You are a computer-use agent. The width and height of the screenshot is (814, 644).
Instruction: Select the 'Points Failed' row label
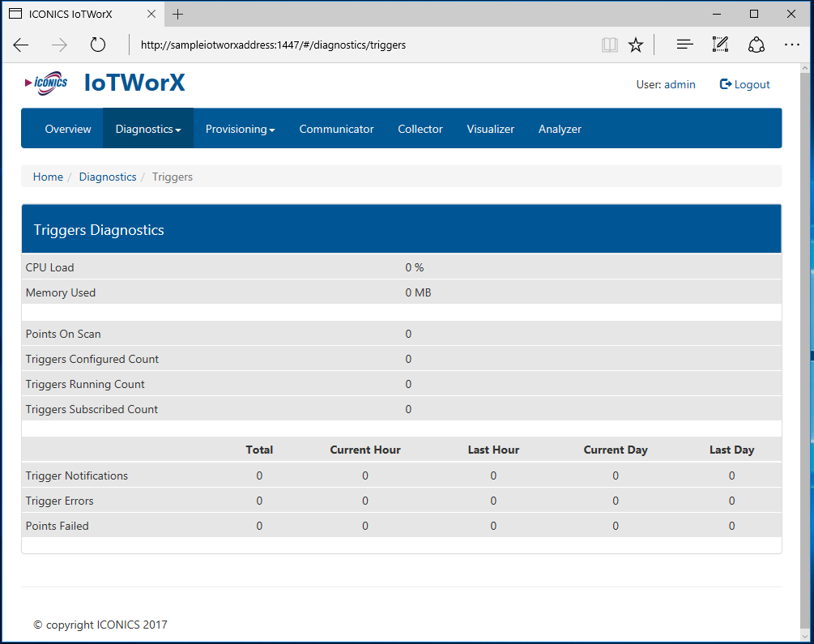[58, 526]
